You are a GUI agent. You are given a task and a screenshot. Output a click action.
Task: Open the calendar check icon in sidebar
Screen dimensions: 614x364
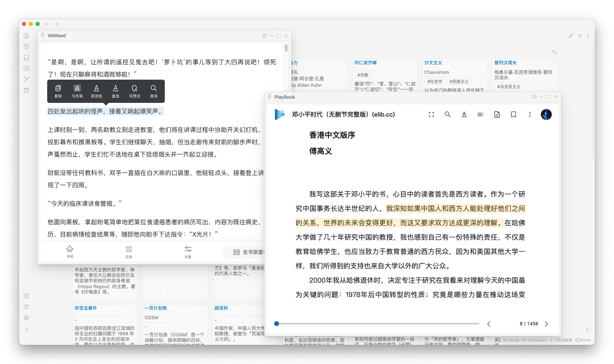(26, 90)
